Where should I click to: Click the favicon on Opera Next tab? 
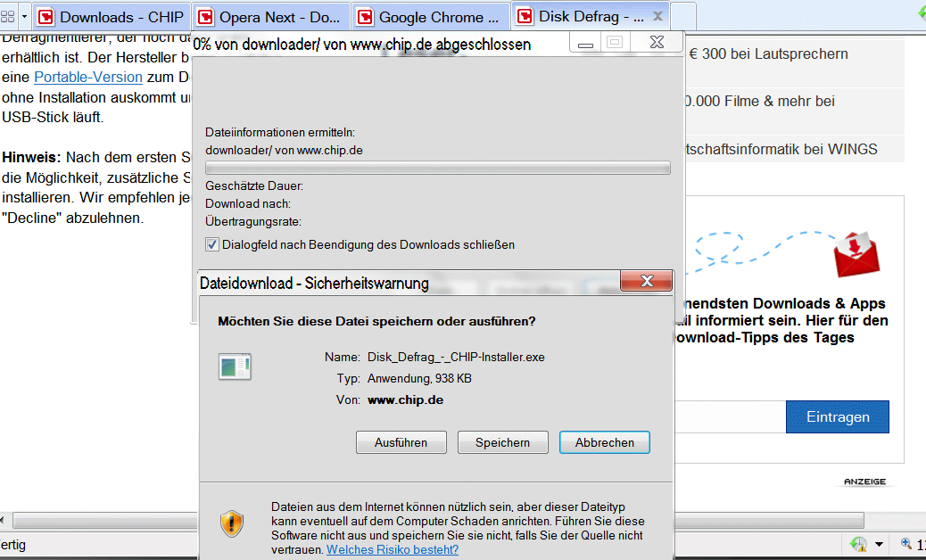tap(205, 17)
